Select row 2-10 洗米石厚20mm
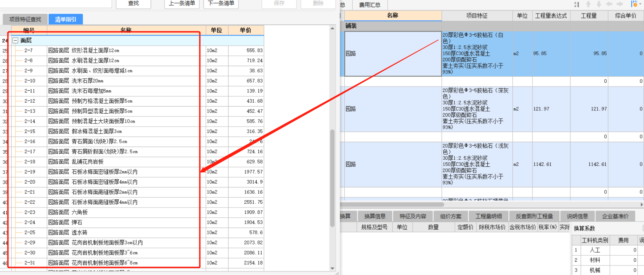The height and width of the screenshot is (275, 644). tap(138, 81)
